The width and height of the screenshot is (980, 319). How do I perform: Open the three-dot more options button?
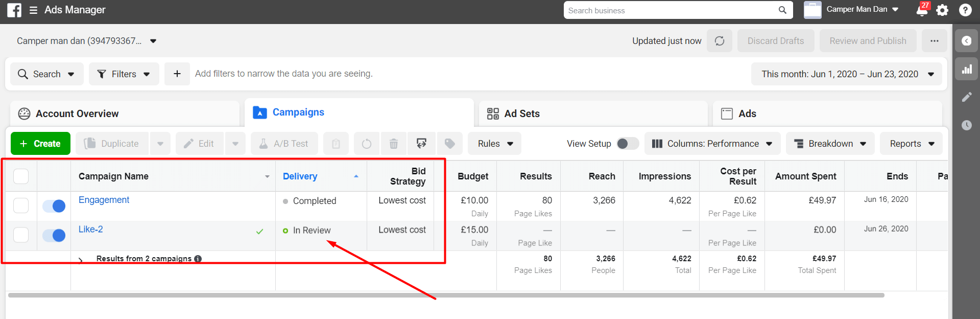[935, 41]
